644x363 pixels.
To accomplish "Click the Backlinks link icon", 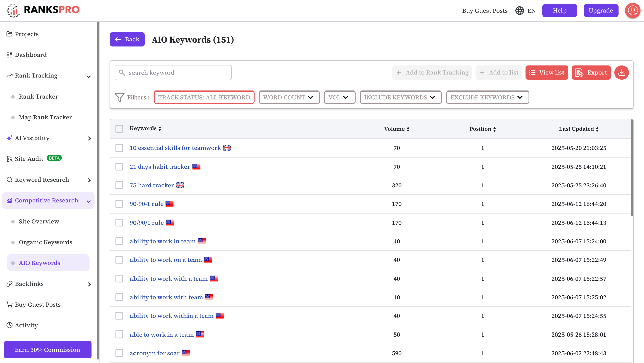I will 9,284.
